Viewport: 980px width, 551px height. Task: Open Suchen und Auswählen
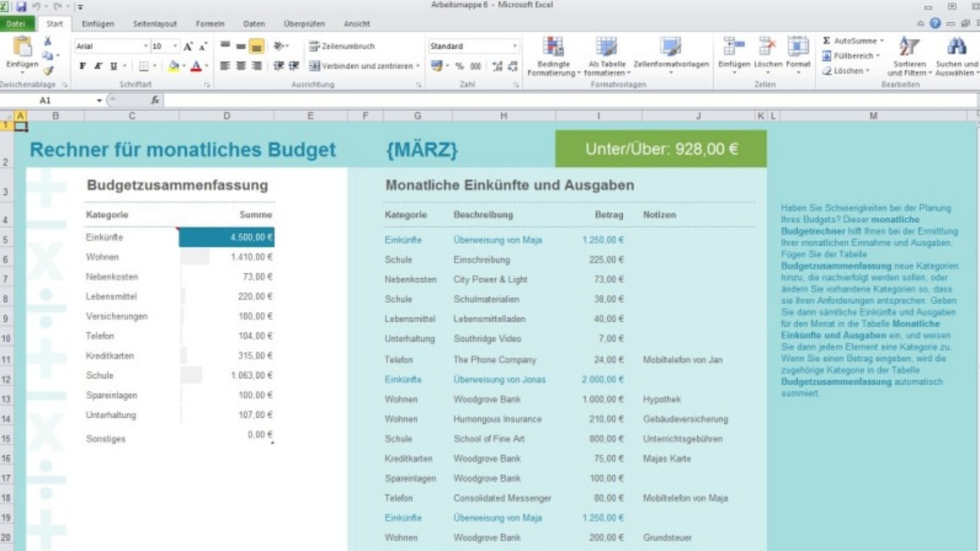point(957,56)
